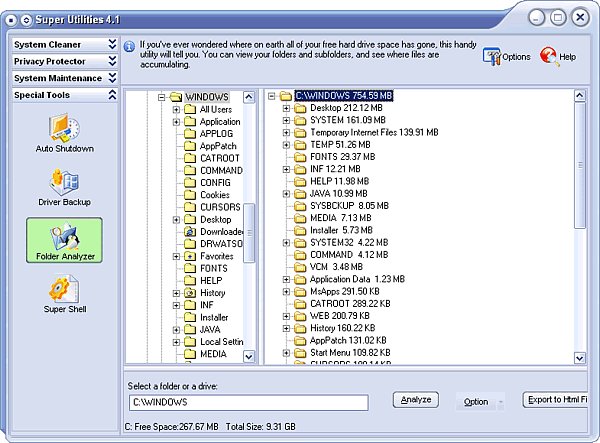Select Installer 5.73 MB entry
Image resolution: width=600 pixels, height=443 pixels.
click(341, 230)
